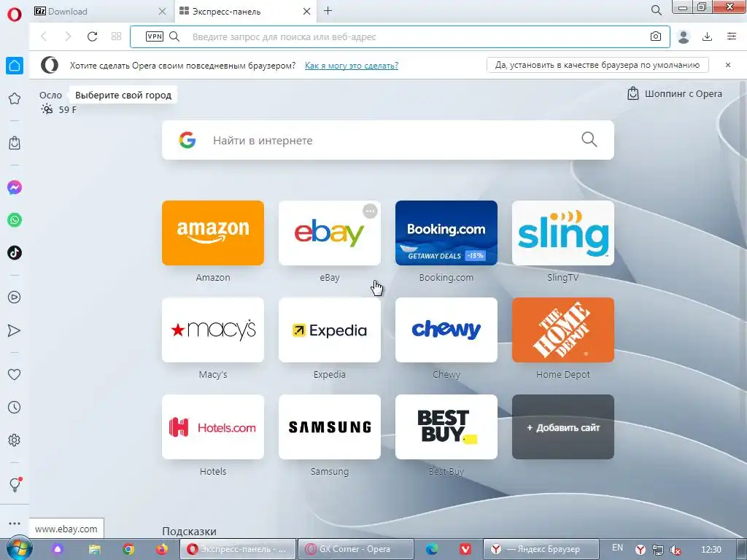This screenshot has height=560, width=747.
Task: Open My Flow arrow icon in sidebar
Action: [15, 330]
